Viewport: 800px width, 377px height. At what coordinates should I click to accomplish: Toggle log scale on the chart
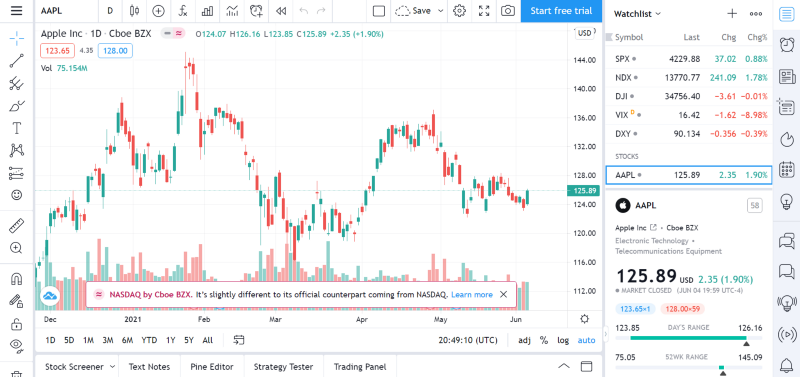point(563,340)
